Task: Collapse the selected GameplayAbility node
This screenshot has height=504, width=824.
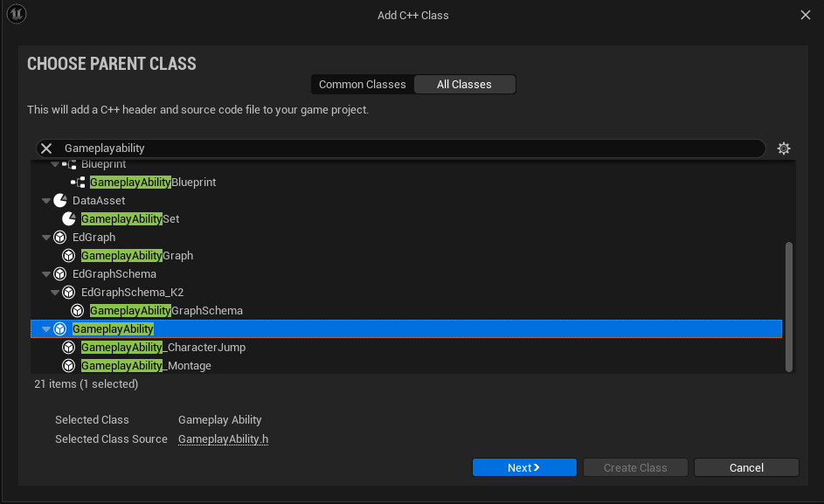Action: coord(46,329)
